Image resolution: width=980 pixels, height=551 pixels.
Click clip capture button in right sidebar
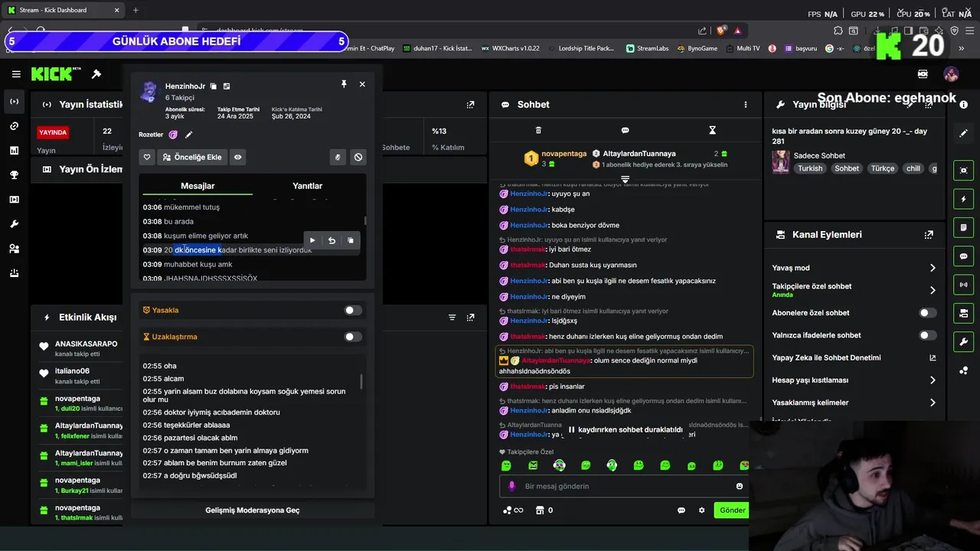[x=964, y=171]
